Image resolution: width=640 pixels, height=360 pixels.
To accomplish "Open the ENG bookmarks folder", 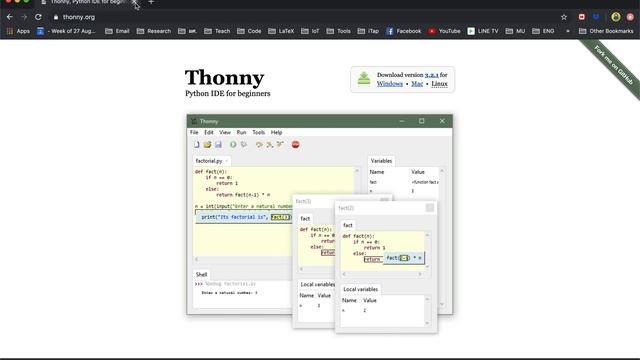I will click(x=544, y=31).
